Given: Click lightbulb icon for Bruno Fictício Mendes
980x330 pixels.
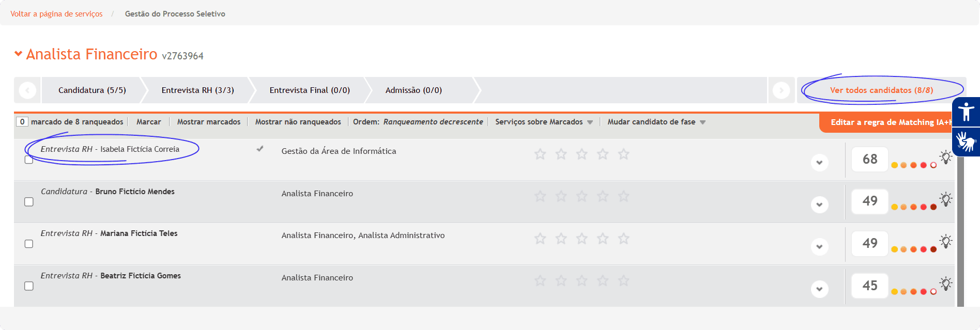Looking at the screenshot, I should point(945,199).
